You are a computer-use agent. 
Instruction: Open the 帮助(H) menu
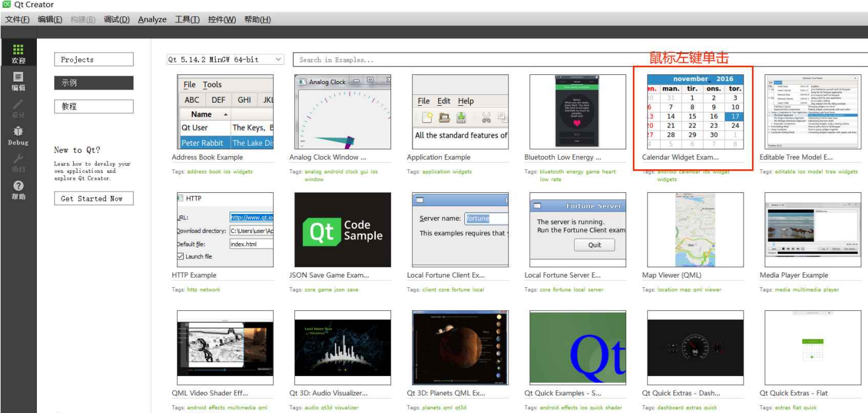pos(257,19)
